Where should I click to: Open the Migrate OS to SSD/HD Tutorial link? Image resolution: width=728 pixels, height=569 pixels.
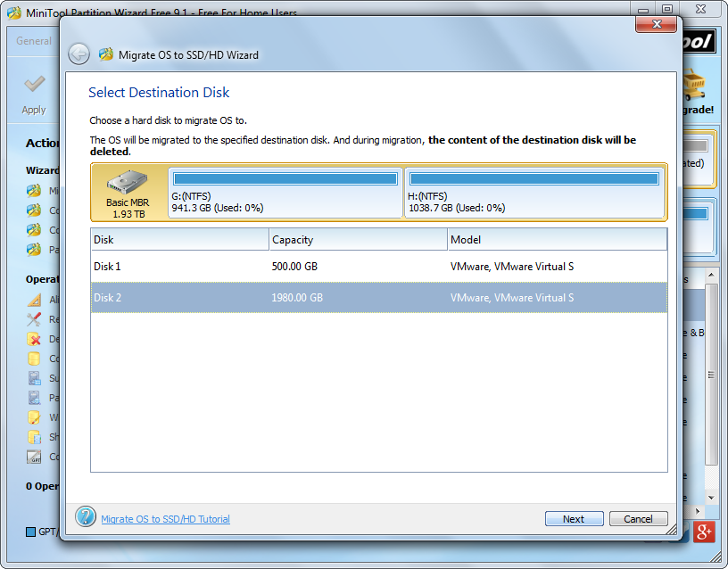coord(165,519)
